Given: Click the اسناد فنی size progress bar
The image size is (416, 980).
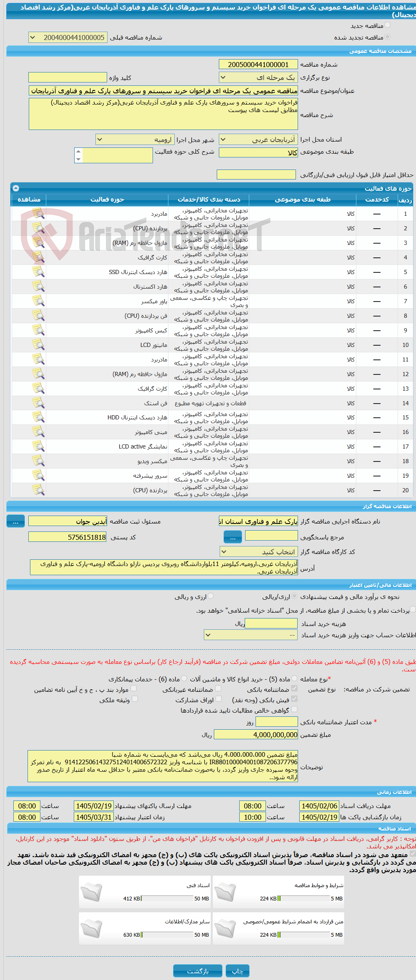Looking at the screenshot, I should point(167,899).
